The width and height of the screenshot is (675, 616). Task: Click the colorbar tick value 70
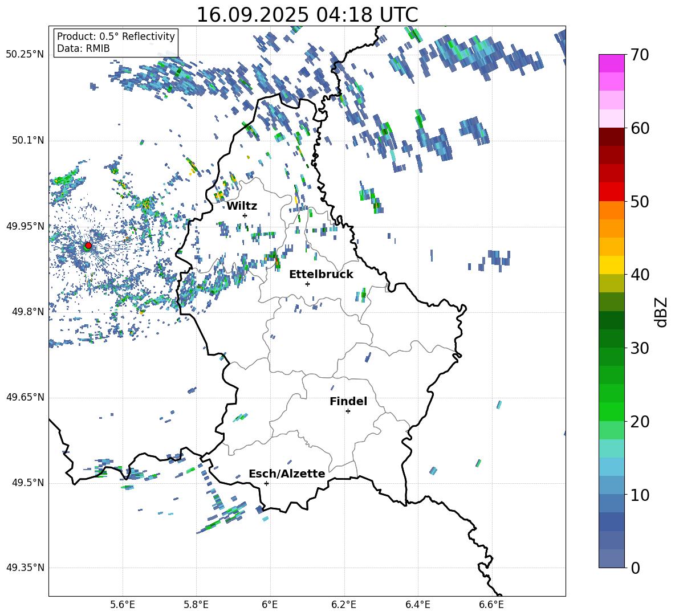(x=639, y=55)
